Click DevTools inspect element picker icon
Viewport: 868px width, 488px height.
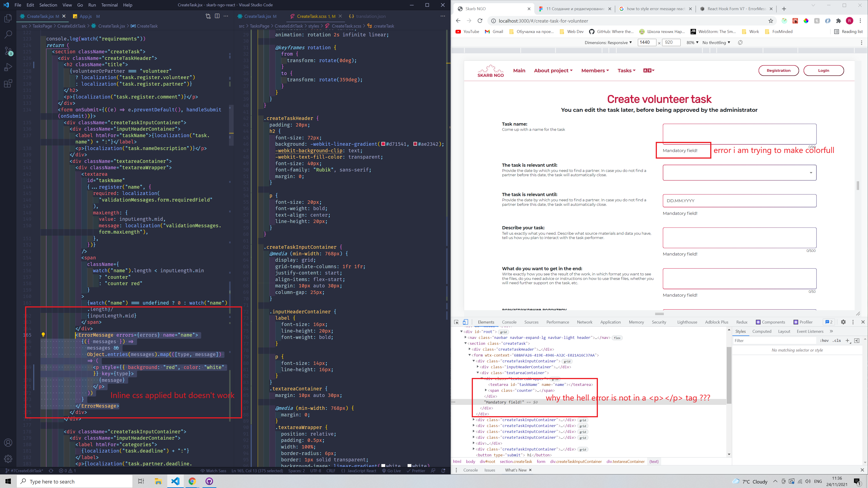click(x=456, y=322)
